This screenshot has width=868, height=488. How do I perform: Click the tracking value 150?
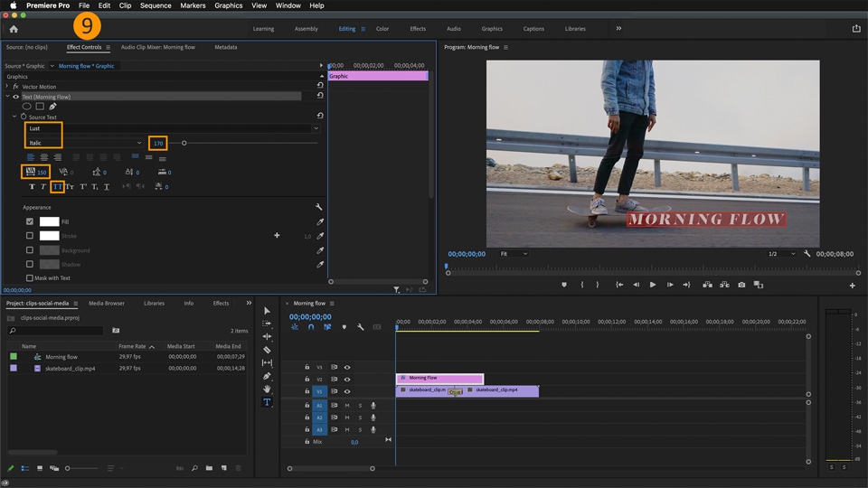pyautogui.click(x=42, y=172)
